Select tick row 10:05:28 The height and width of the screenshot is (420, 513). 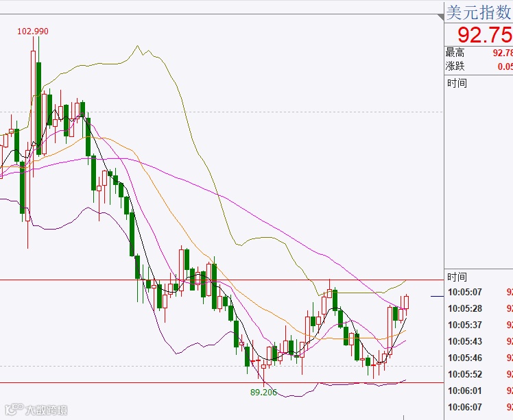point(479,308)
